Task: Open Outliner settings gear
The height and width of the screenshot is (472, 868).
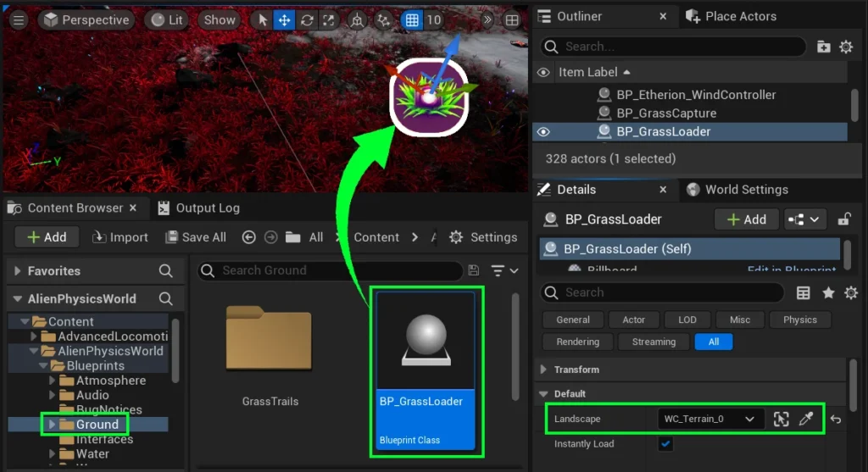Action: [845, 47]
